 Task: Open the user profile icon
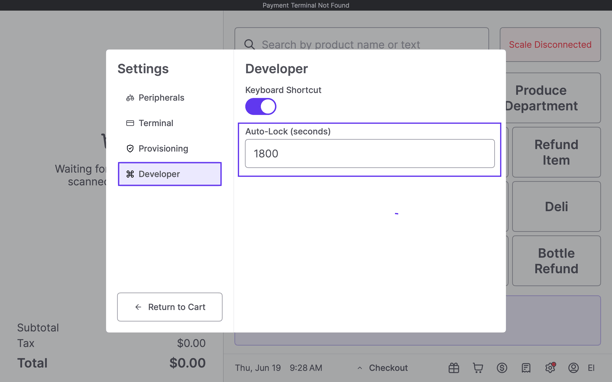[x=573, y=368]
